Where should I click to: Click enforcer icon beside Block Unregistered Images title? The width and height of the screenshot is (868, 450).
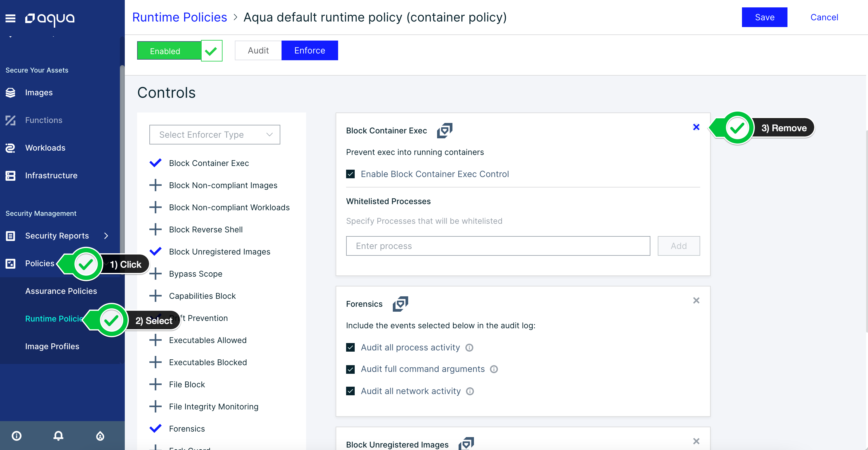(466, 444)
